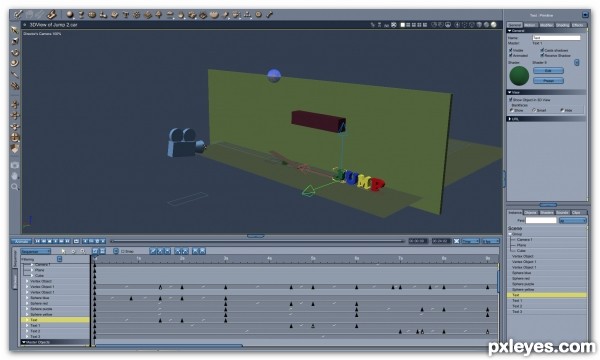Click the last shaded sphere display-mode icon

pyautogui.click(x=494, y=24)
